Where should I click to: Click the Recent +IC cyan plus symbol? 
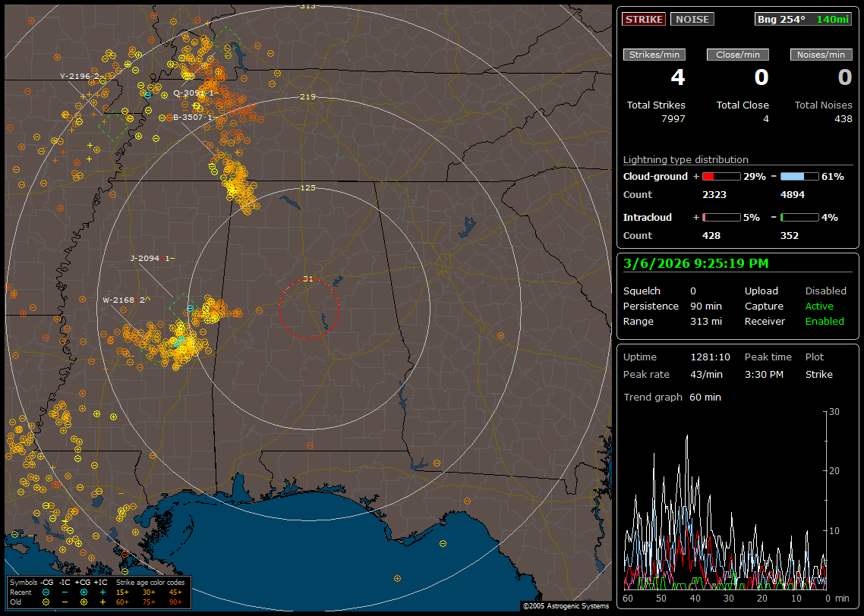102,592
